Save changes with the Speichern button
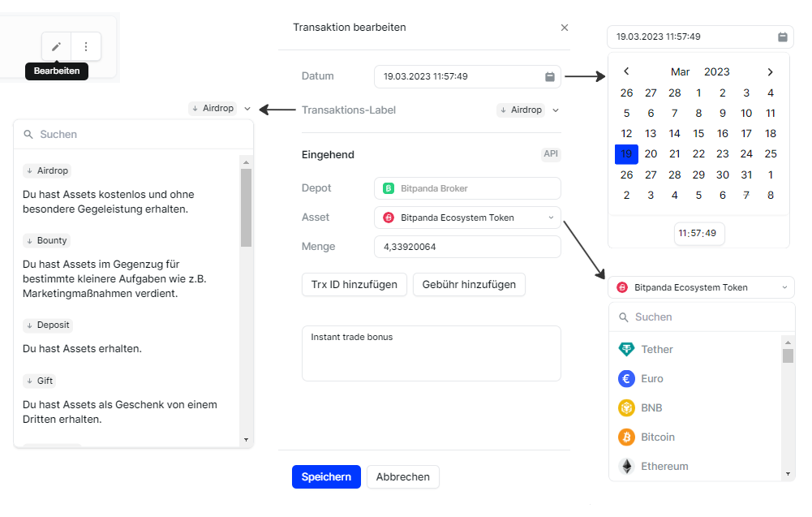 [x=326, y=476]
